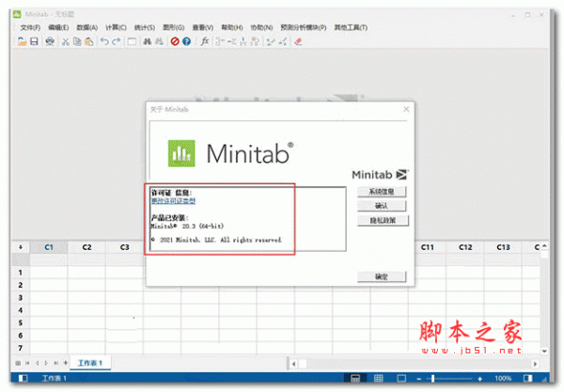
Task: Click the Open file folder icon
Action: click(23, 41)
